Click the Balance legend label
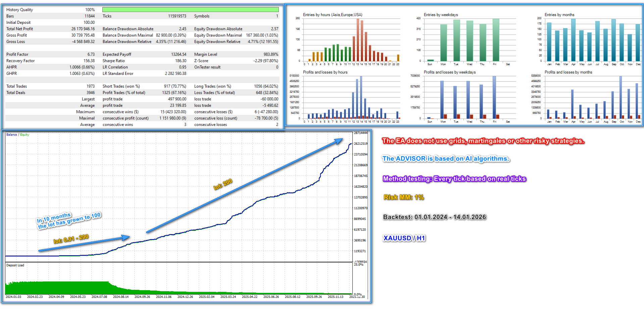 click(x=11, y=135)
